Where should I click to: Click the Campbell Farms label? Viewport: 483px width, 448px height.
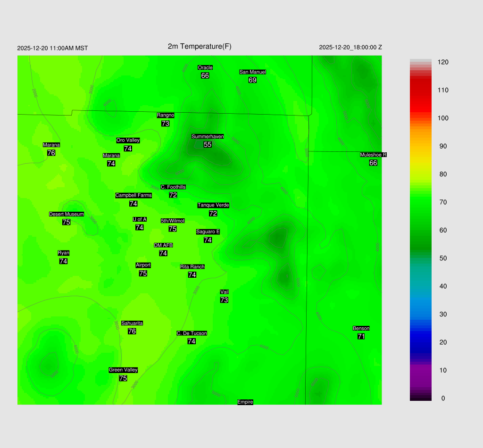coord(133,196)
